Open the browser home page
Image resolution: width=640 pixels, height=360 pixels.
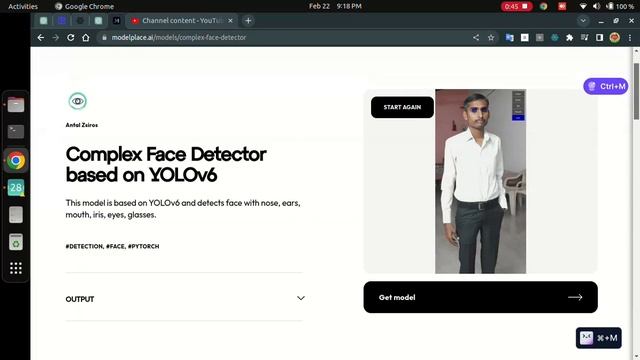86,38
